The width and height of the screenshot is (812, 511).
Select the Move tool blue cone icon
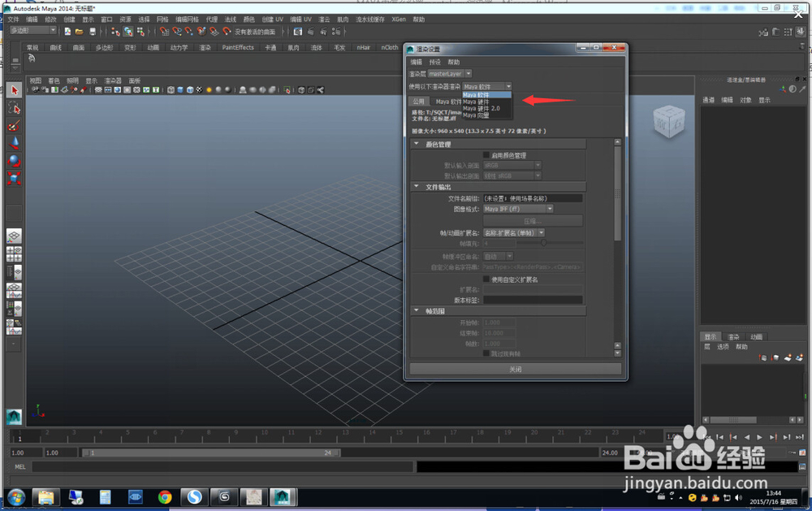[14, 143]
